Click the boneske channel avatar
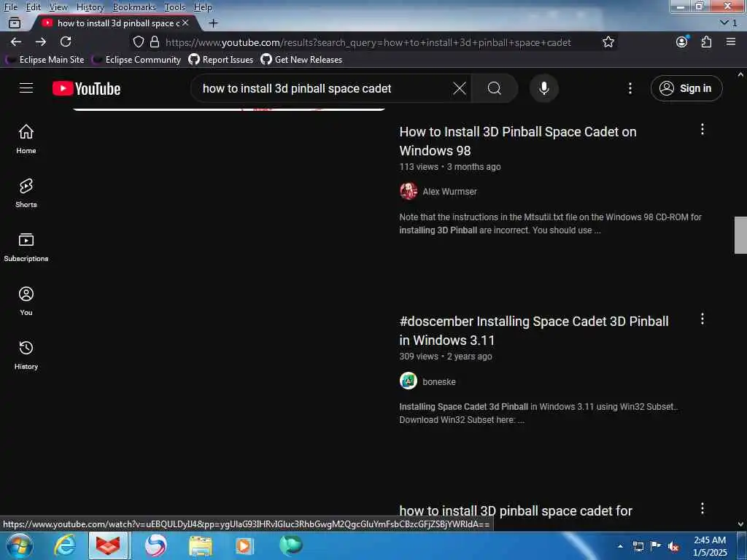The image size is (747, 560). (x=409, y=381)
